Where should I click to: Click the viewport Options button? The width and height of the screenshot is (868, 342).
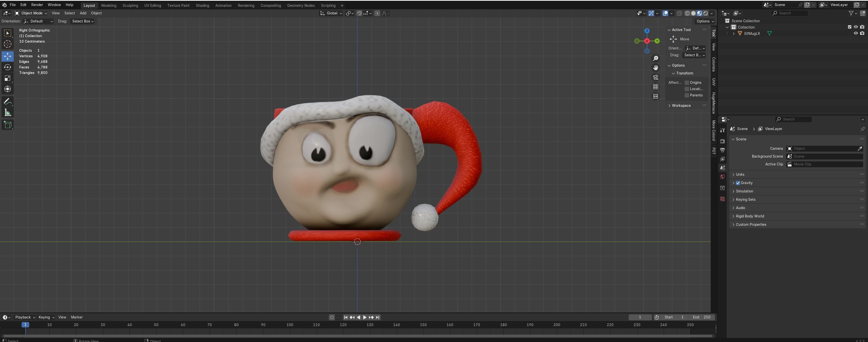point(705,21)
